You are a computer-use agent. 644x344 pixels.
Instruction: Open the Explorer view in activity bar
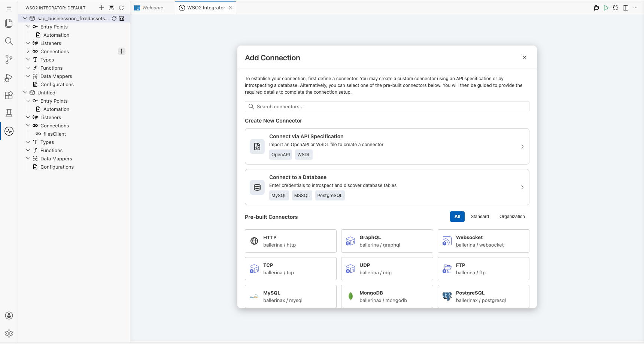tap(9, 23)
